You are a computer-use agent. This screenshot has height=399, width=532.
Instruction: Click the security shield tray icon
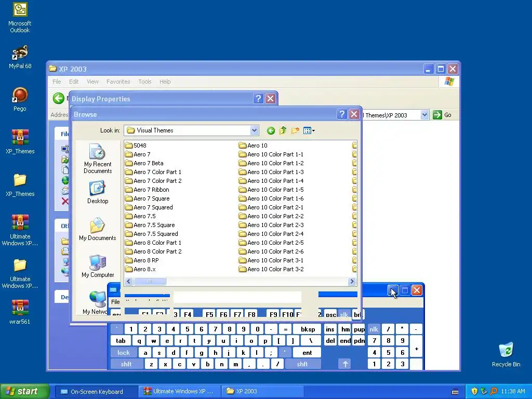[474, 391]
